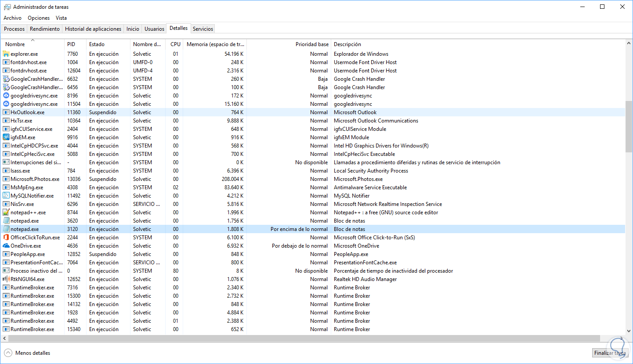The width and height of the screenshot is (633, 364).
Task: Click the NisSrv.exe process icon
Action: (6, 204)
